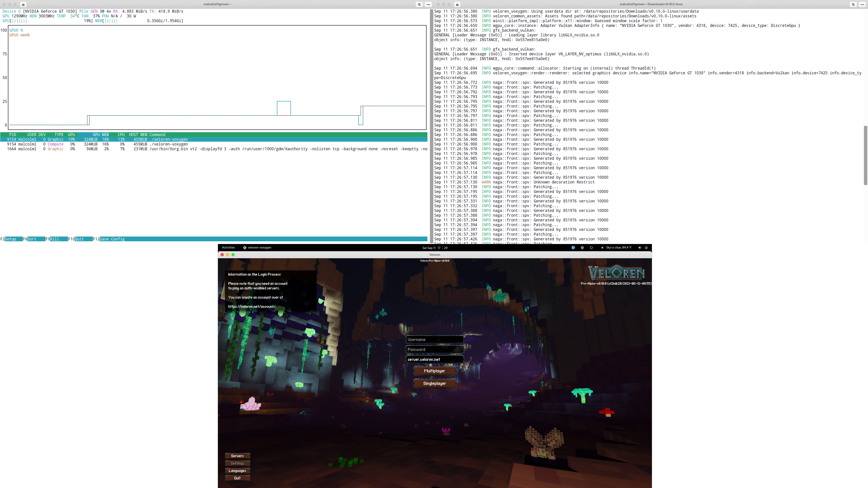
Task: Click the CPU column header in nvtop
Action: pos(121,134)
